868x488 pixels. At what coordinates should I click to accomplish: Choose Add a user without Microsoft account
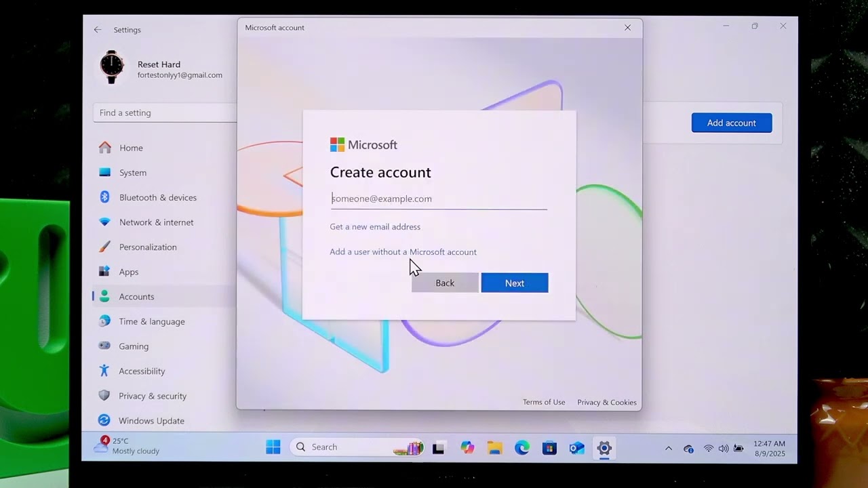(403, 251)
